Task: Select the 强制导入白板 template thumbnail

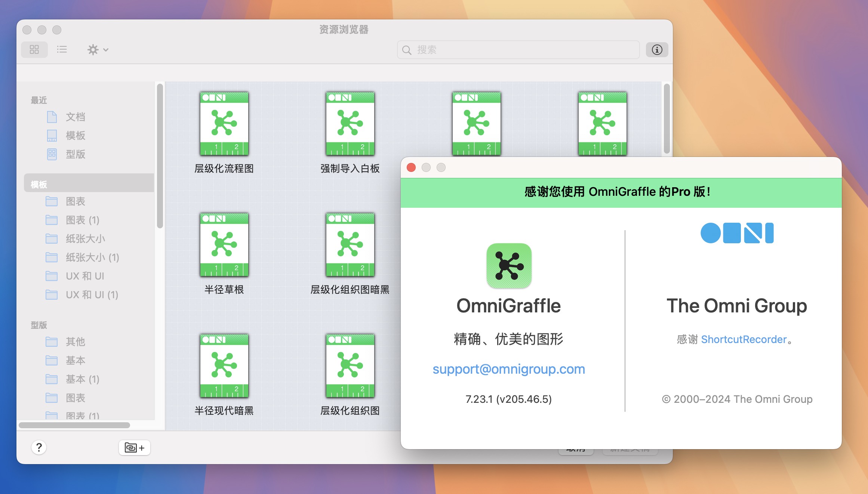Action: [x=350, y=124]
